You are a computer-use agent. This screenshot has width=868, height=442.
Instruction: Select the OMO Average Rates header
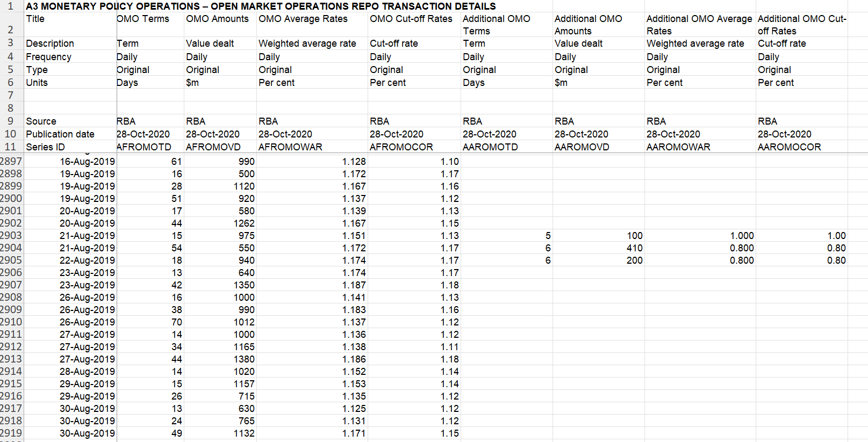point(312,25)
